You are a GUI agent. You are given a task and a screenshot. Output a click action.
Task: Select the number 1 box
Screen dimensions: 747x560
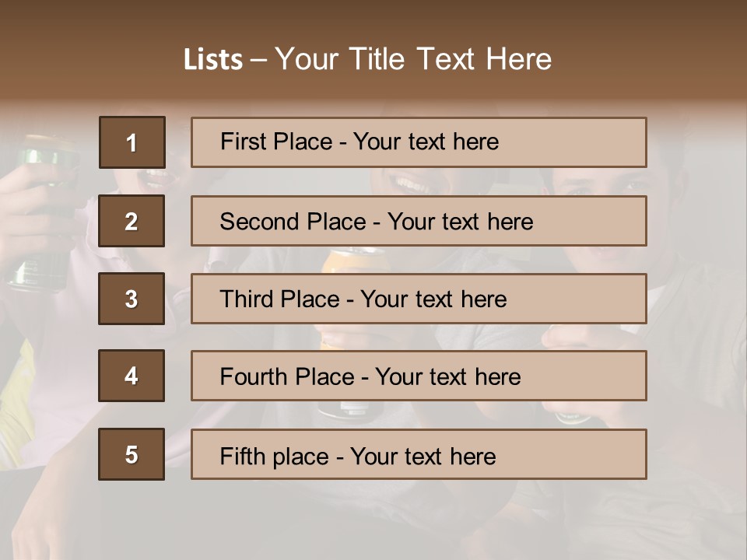point(132,142)
